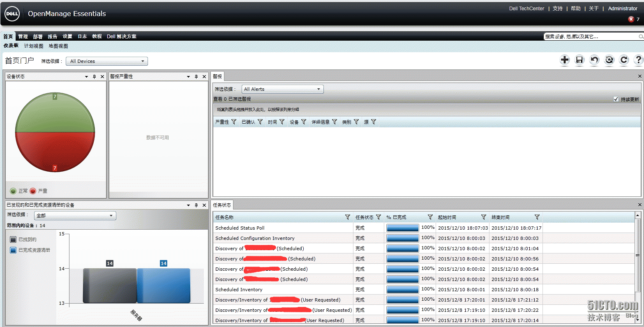Switch to the 计划视图 sub-tab

34,46
